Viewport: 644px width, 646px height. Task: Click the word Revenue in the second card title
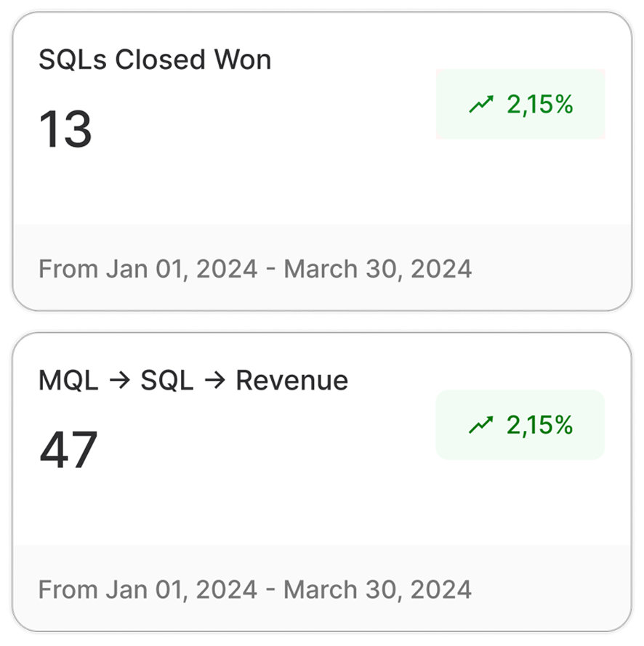point(291,381)
